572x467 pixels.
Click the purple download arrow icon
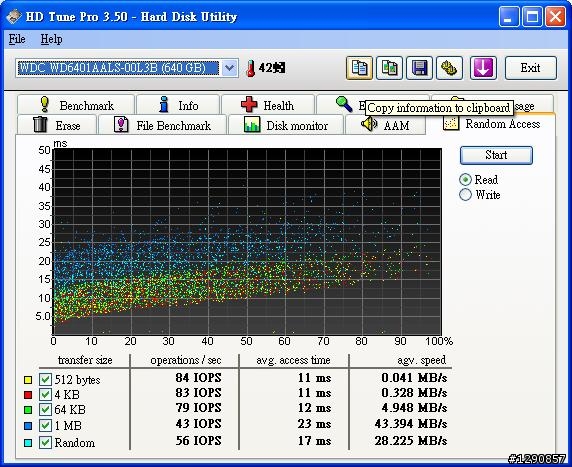[483, 68]
